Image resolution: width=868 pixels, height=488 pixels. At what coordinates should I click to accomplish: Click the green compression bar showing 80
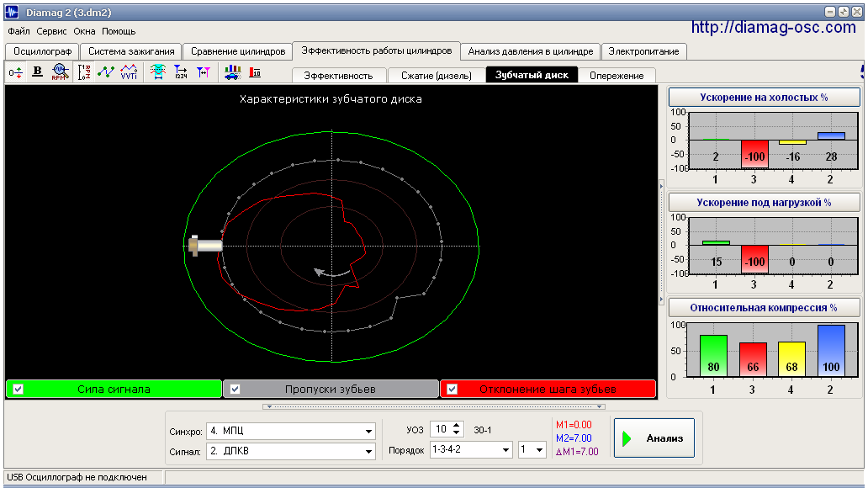(713, 356)
